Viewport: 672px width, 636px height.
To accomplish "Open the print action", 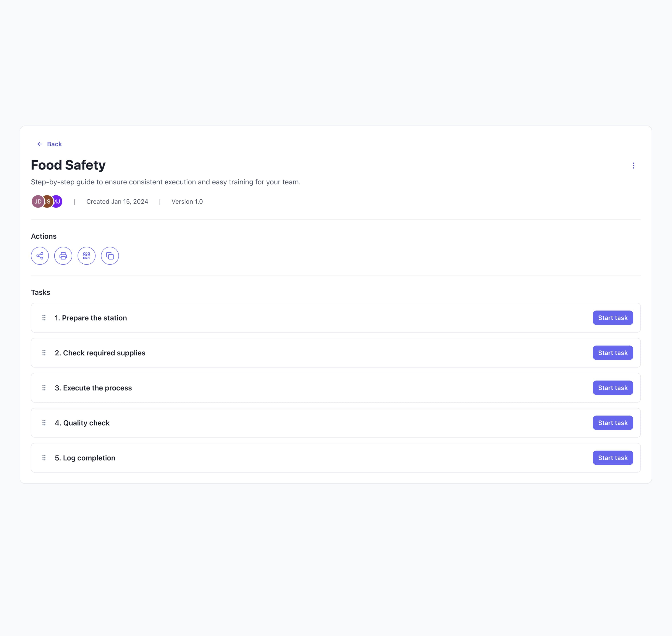I will (x=63, y=256).
